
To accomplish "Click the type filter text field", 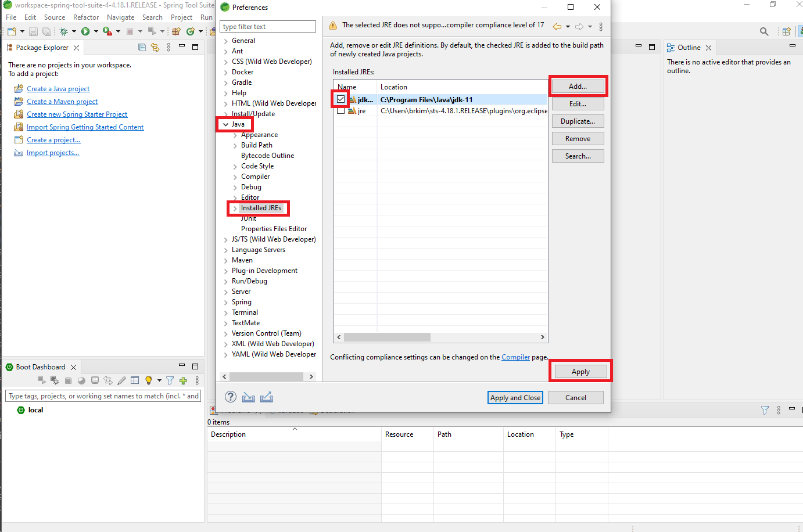I will pyautogui.click(x=268, y=27).
